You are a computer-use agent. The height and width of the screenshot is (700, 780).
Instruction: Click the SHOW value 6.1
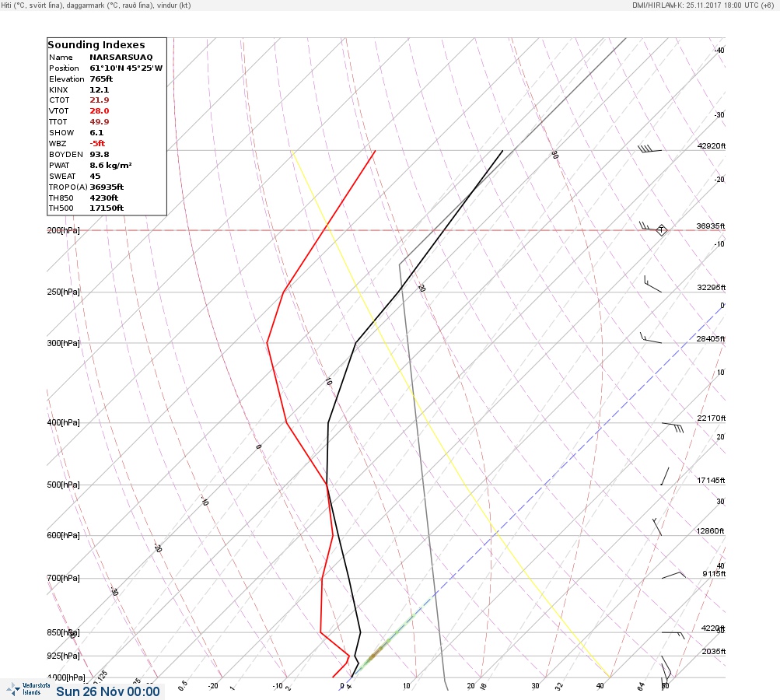(96, 133)
